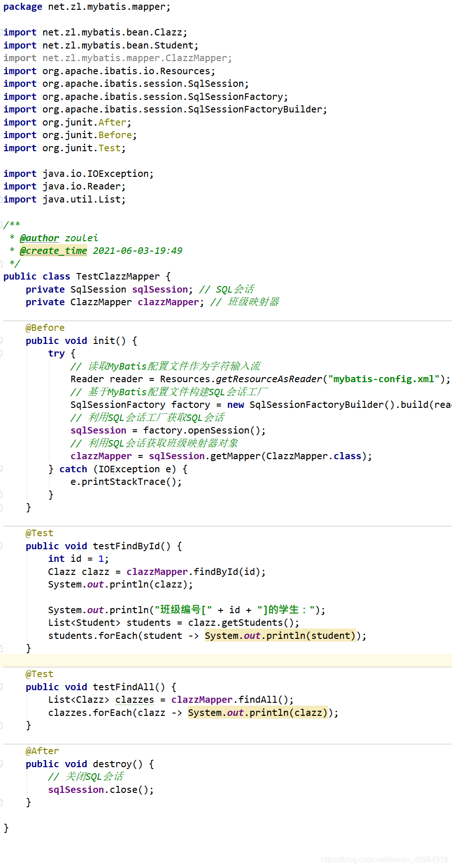Click the date 2021-06-03-19:49 in the comment
Image resolution: width=452 pixels, height=868 pixels.
(138, 251)
